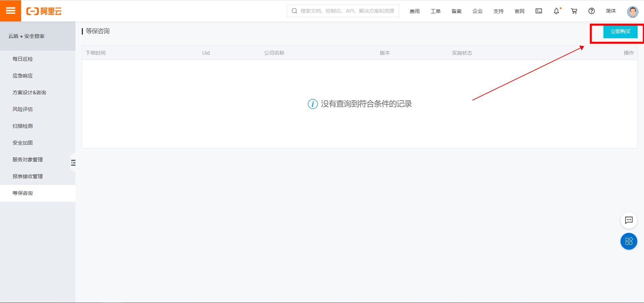Open 支持 in the top navigation
Screen dimensions: 644x303
[498, 11]
